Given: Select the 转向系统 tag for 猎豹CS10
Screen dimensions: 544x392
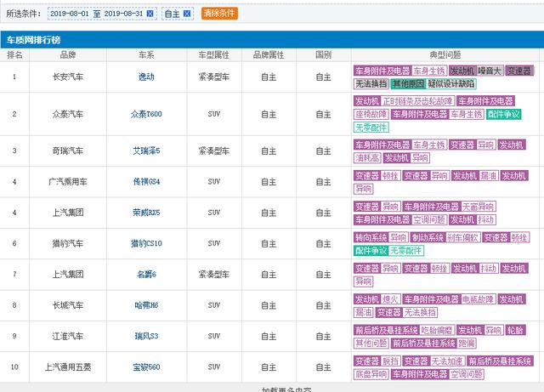Looking at the screenshot, I should [371, 237].
